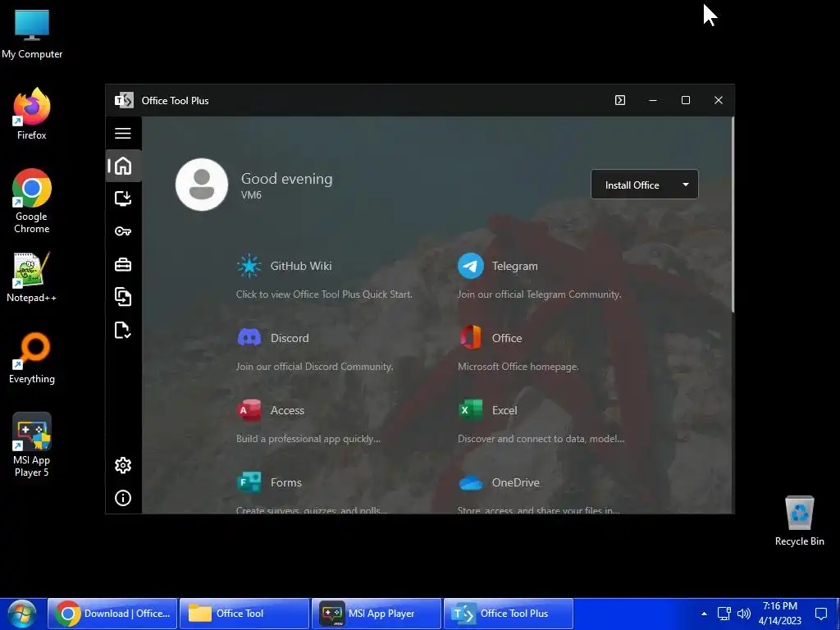The width and height of the screenshot is (840, 630).
Task: Open the file check sidebar icon
Action: click(x=123, y=330)
